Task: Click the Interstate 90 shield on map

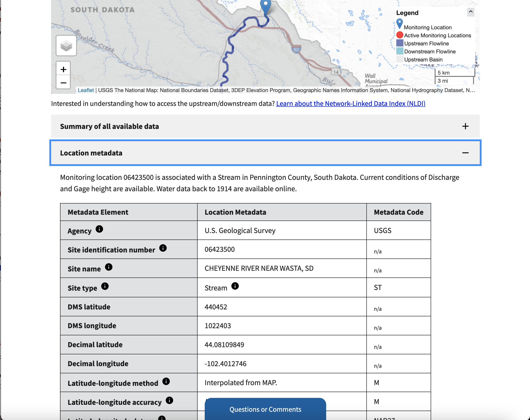Action: (296, 49)
